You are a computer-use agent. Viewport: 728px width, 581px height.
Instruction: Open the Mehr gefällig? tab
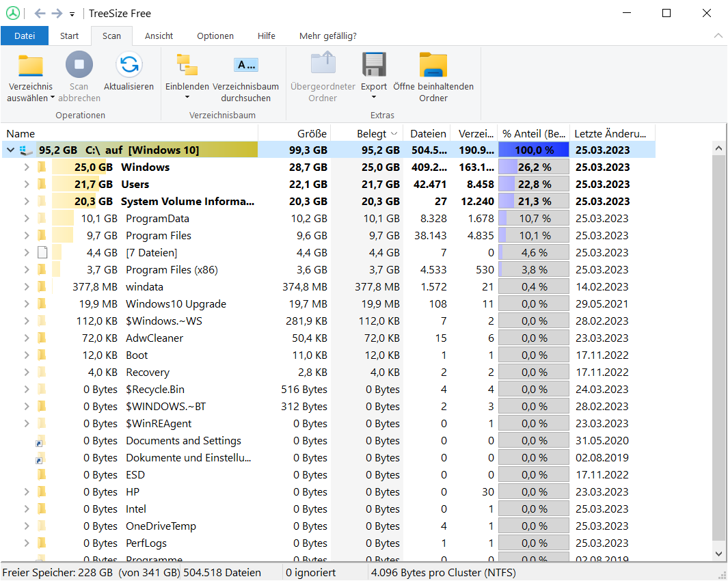(328, 36)
